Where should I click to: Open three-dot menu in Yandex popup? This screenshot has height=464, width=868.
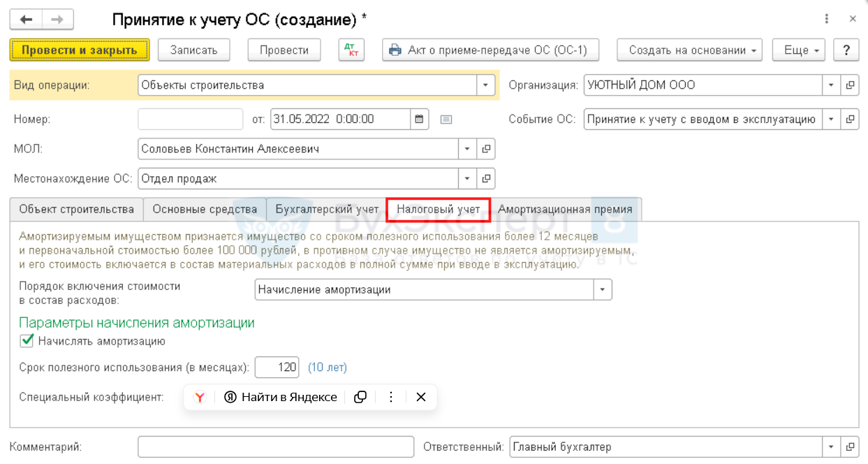click(x=391, y=397)
